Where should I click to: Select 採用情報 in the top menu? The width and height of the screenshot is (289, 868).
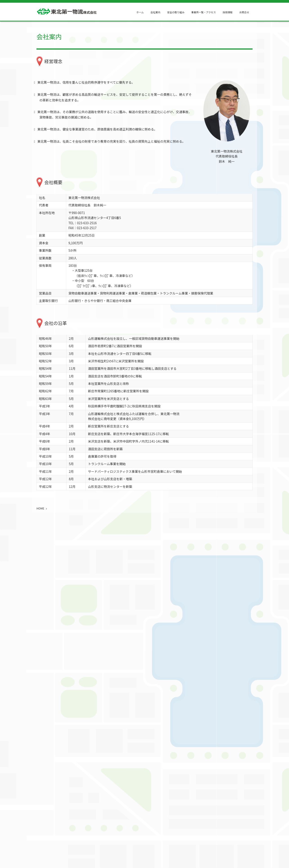(x=227, y=12)
